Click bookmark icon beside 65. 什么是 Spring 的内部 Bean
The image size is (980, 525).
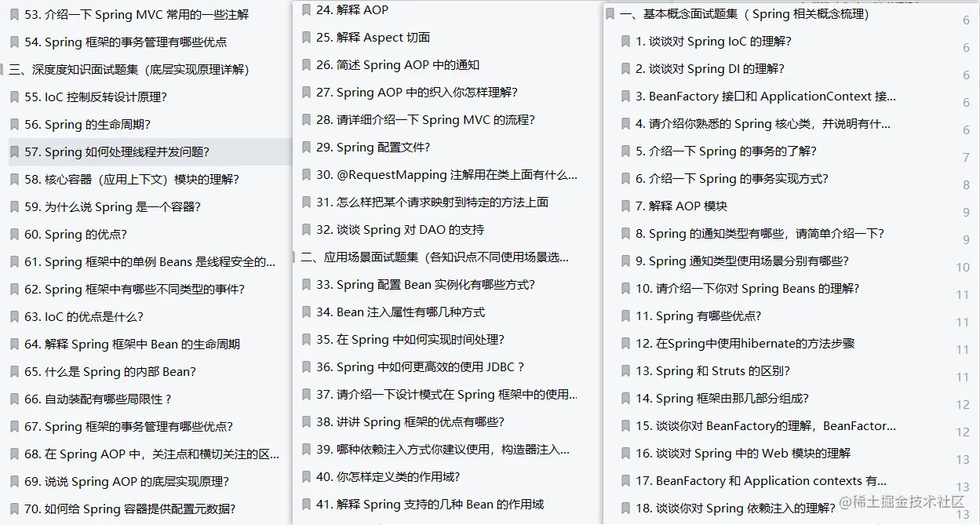[x=14, y=372]
